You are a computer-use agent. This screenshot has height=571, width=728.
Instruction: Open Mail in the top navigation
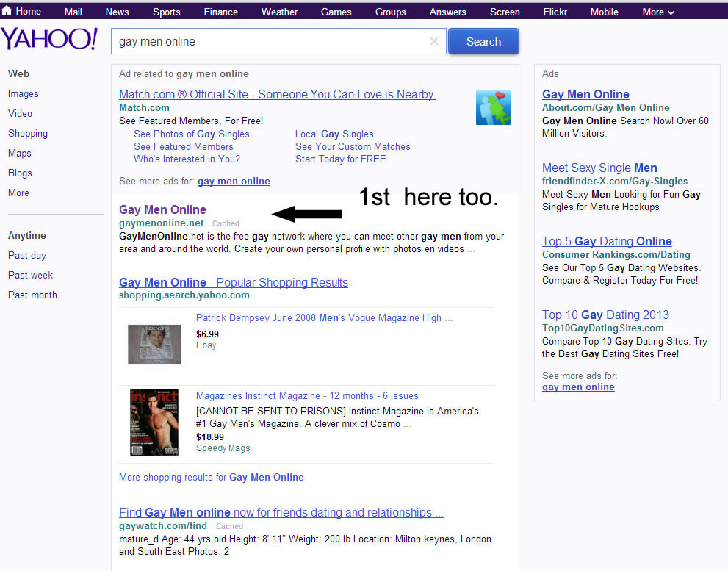coord(73,12)
